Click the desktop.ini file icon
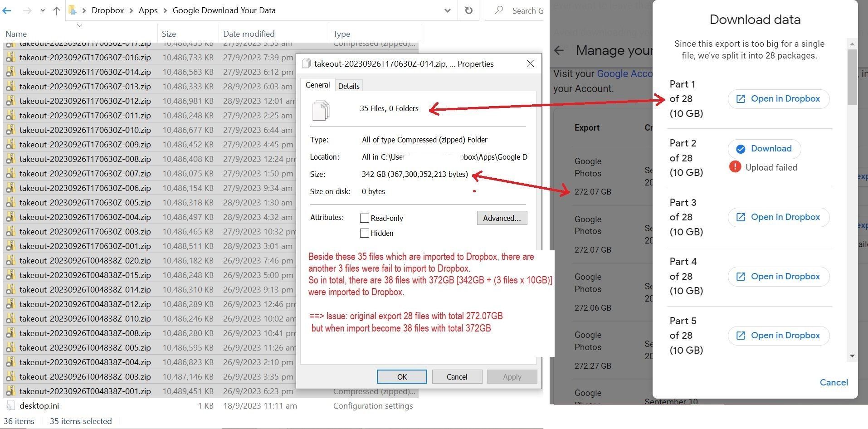Viewport: 868px width, 429px height. (10, 406)
